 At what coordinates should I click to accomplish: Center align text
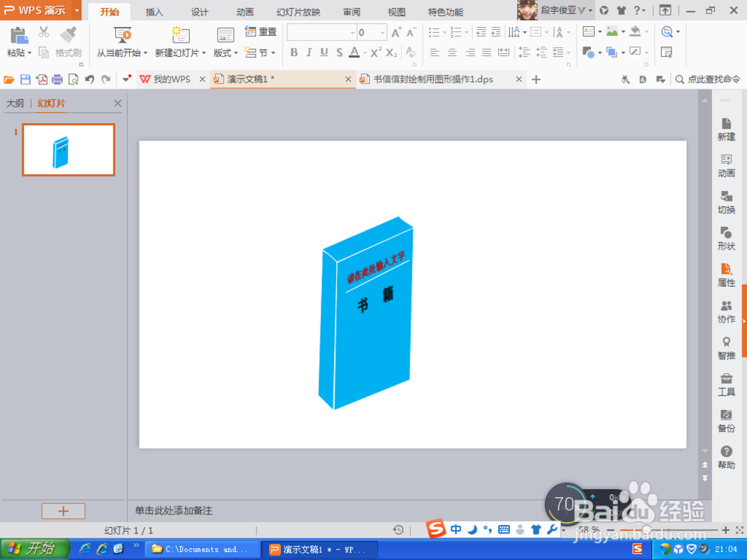point(452,52)
